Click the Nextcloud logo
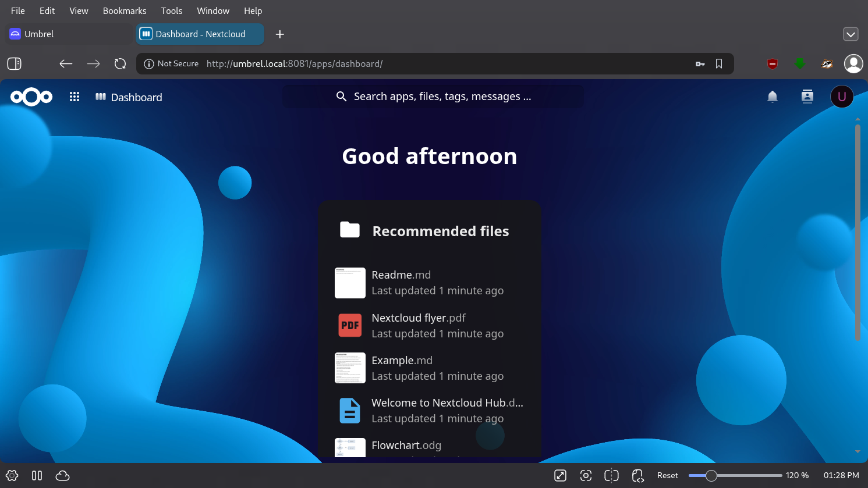This screenshot has width=868, height=488. (31, 97)
